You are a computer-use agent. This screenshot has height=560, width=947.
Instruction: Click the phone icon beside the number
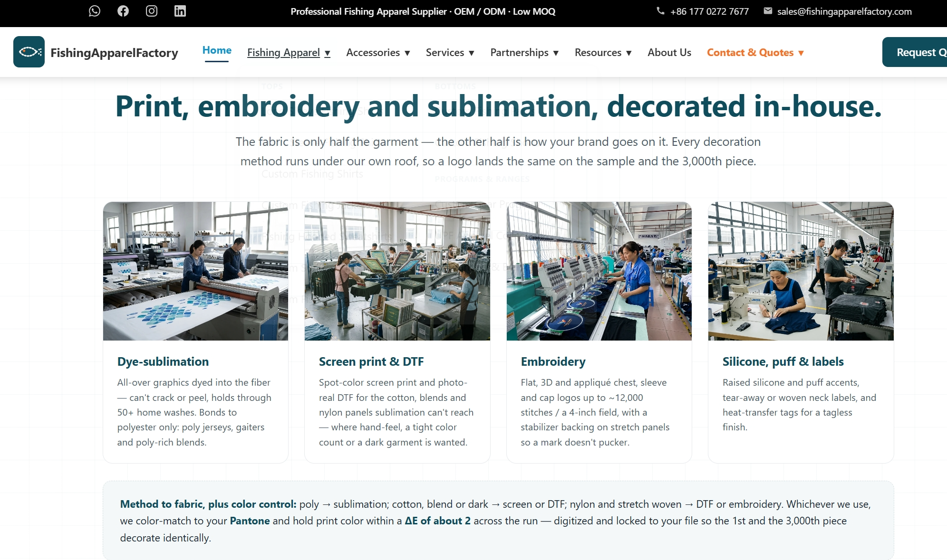pyautogui.click(x=660, y=11)
